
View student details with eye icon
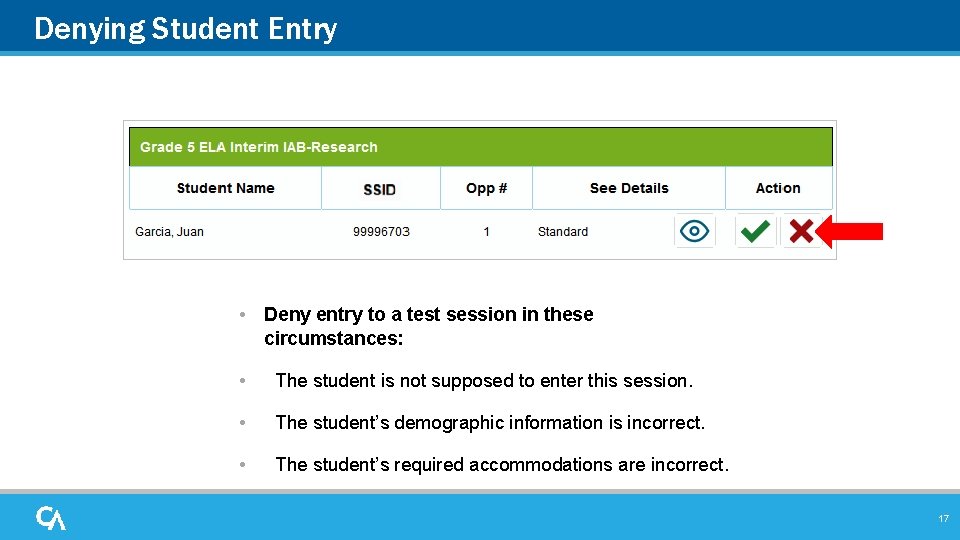(694, 232)
